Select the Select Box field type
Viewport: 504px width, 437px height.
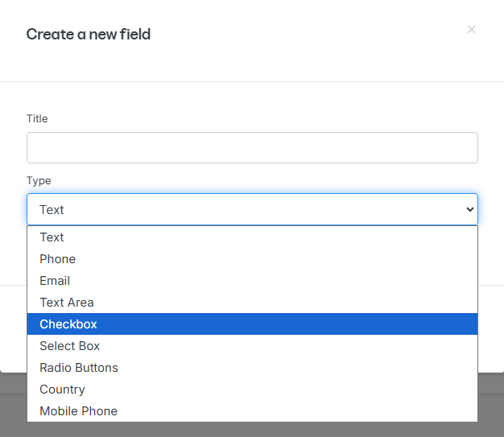point(252,346)
